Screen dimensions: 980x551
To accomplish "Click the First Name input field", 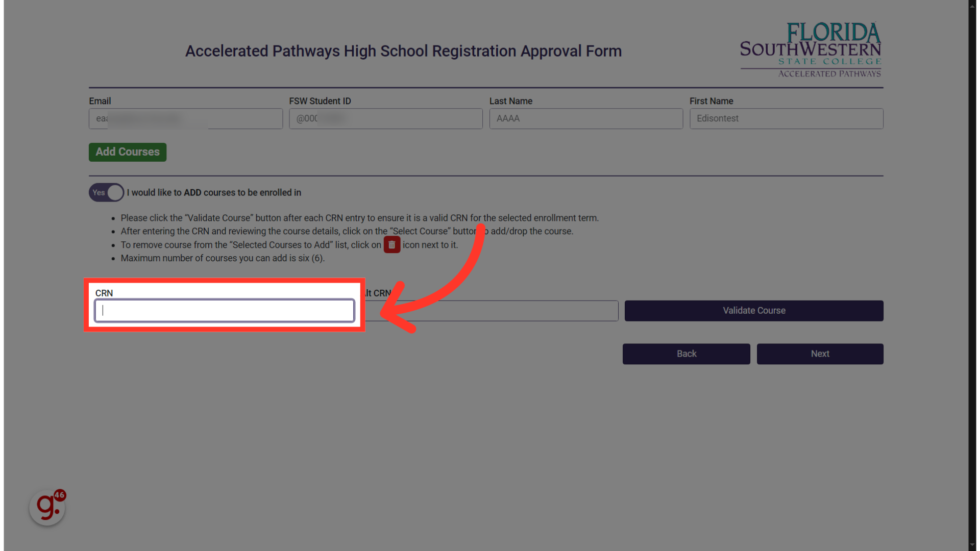I will (x=786, y=118).
